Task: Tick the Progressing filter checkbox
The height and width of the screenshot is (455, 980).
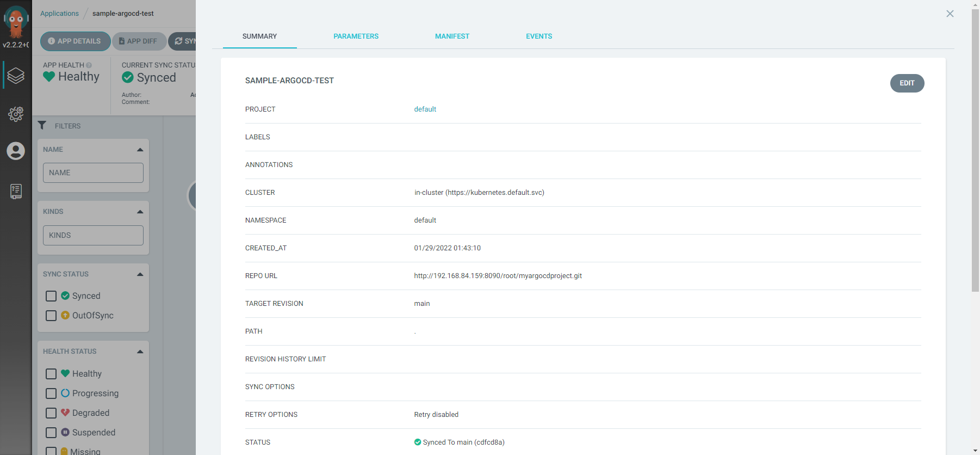Action: [x=51, y=393]
